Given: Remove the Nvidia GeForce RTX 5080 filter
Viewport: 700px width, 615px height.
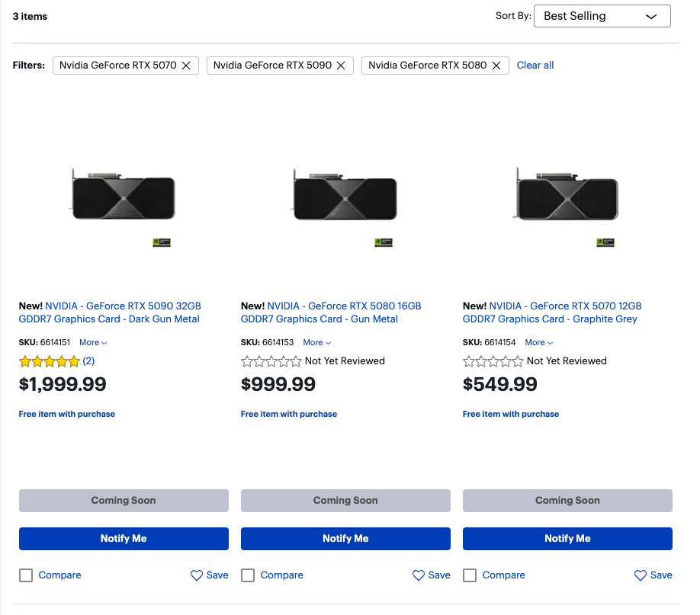Looking at the screenshot, I should coord(496,66).
